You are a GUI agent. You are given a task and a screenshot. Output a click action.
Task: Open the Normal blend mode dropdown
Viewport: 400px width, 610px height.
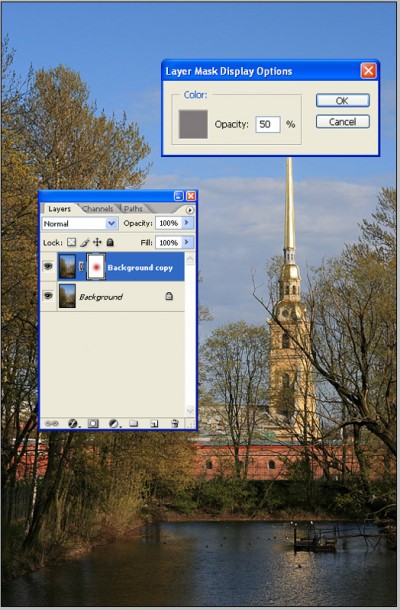click(80, 223)
